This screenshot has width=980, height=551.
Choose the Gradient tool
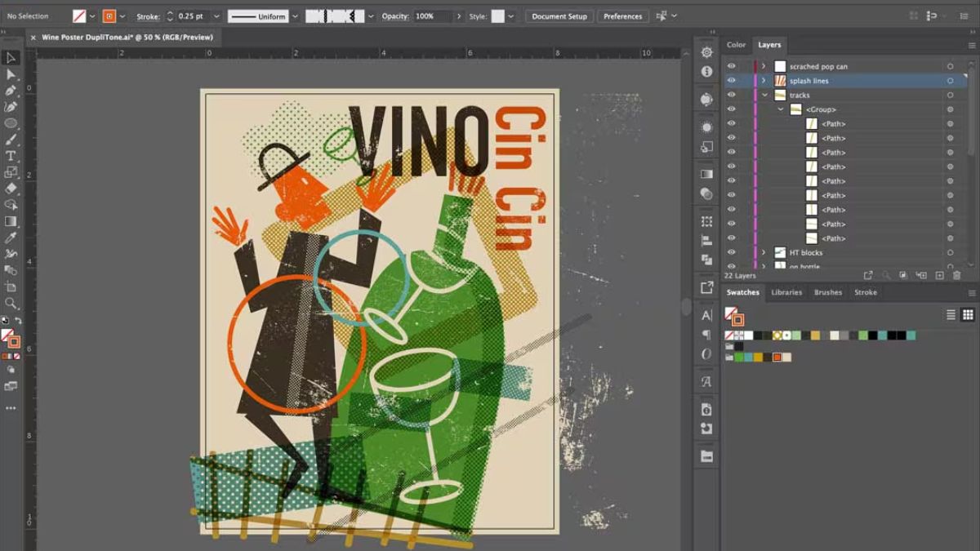click(11, 221)
